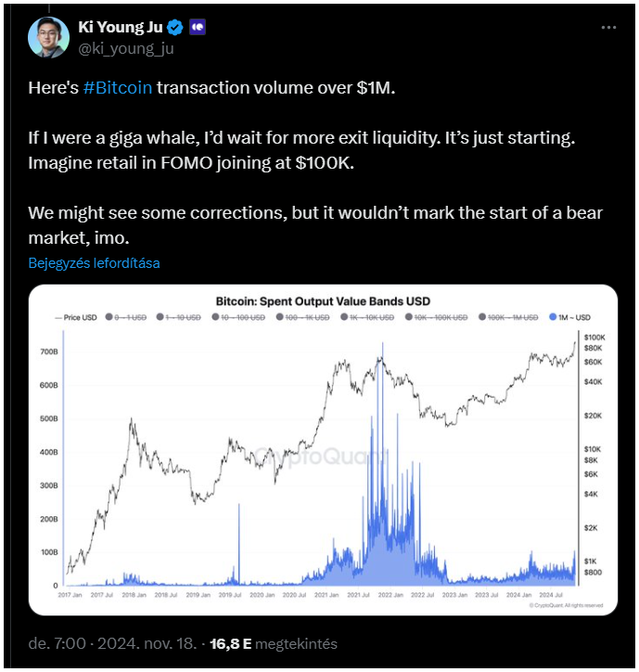Toggle the 10K–100K USD legend series

click(x=436, y=318)
